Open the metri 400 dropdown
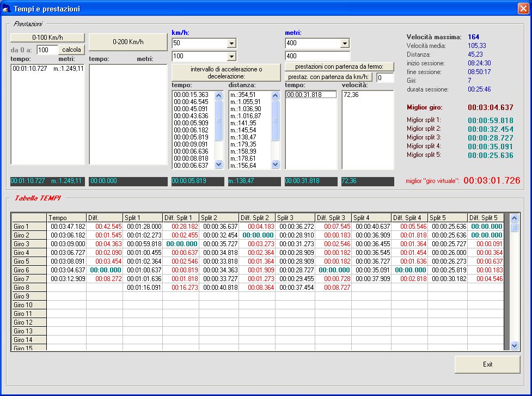532x396 pixels. (345, 44)
